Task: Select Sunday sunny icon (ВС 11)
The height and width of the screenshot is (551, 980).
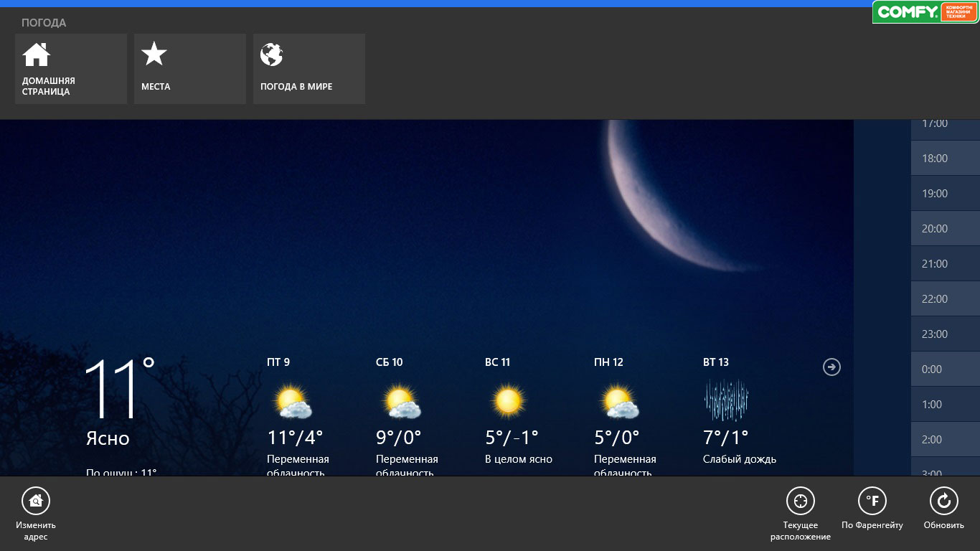Action: (x=508, y=400)
